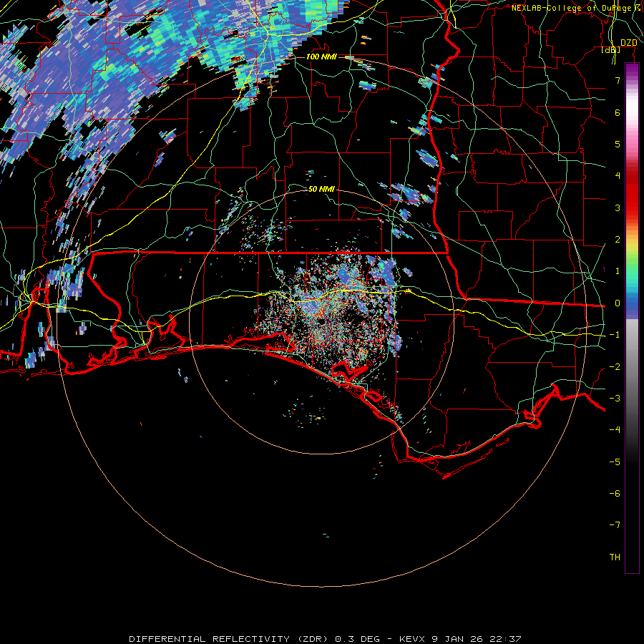
Task: Click the small arrow icon after DuPage
Action: [638, 7]
